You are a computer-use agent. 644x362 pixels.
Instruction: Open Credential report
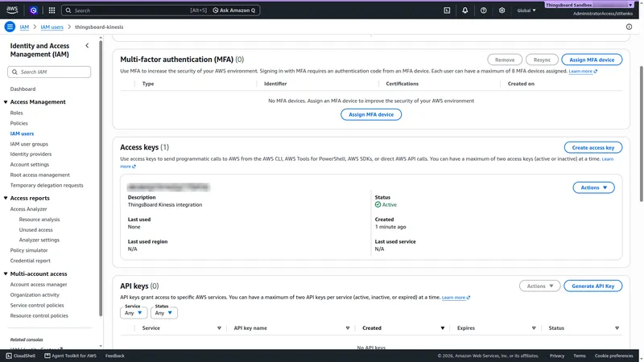point(30,261)
